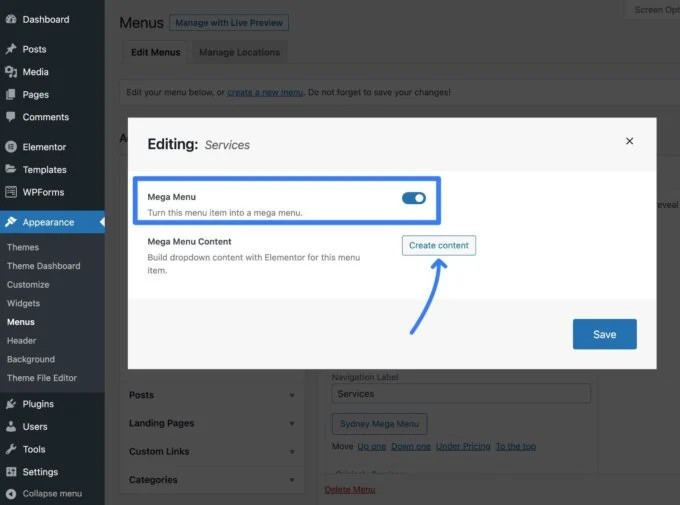Switch to Manage Locations tab

(x=239, y=52)
